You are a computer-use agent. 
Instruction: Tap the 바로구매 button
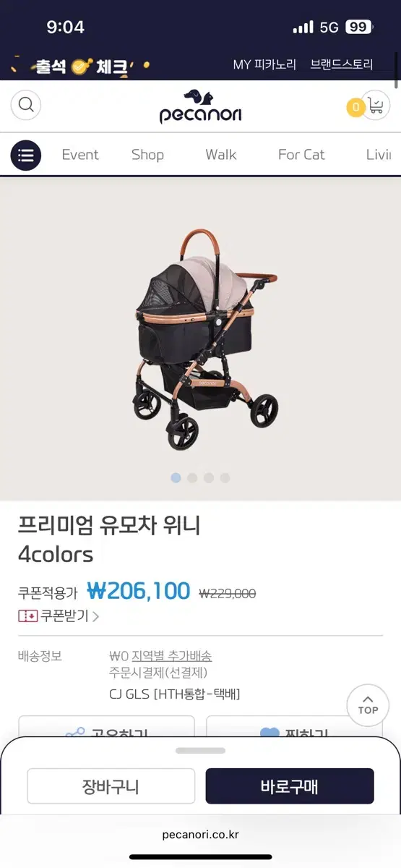point(290,786)
